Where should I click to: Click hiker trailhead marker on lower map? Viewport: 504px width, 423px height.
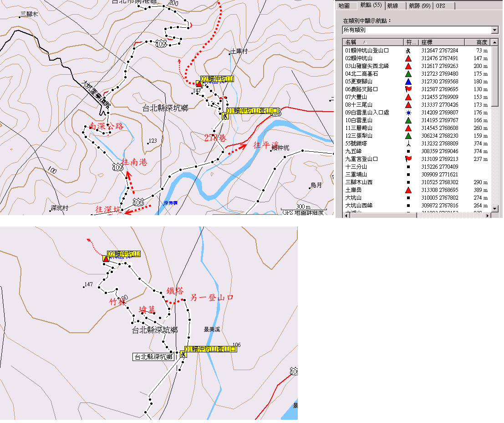[183, 354]
